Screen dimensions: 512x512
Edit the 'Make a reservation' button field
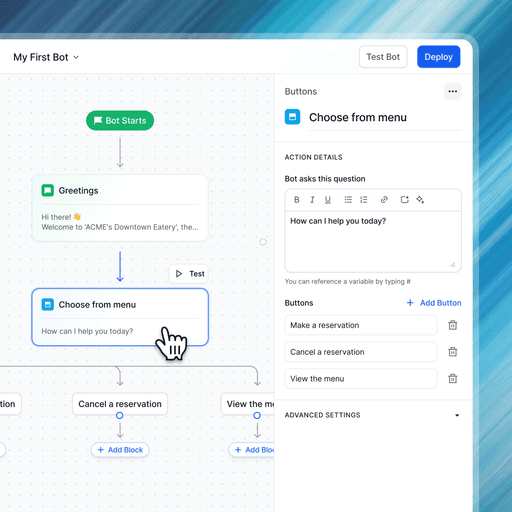click(361, 325)
